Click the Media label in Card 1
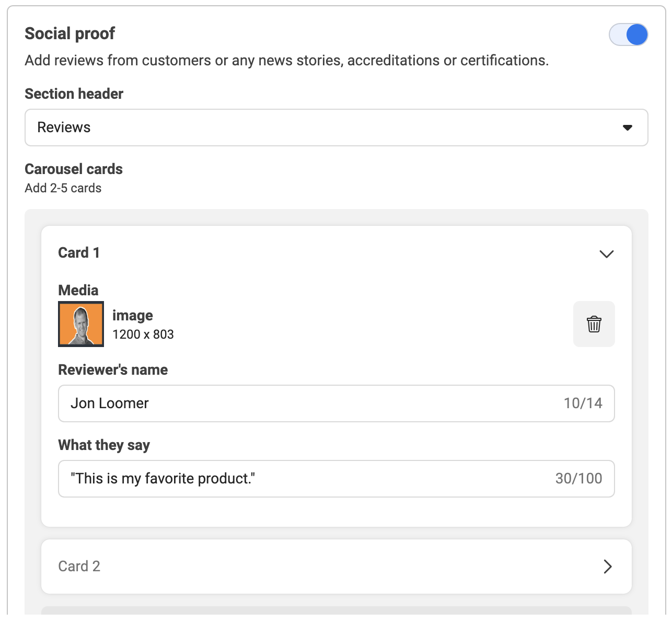The height and width of the screenshot is (623, 672). point(78,291)
